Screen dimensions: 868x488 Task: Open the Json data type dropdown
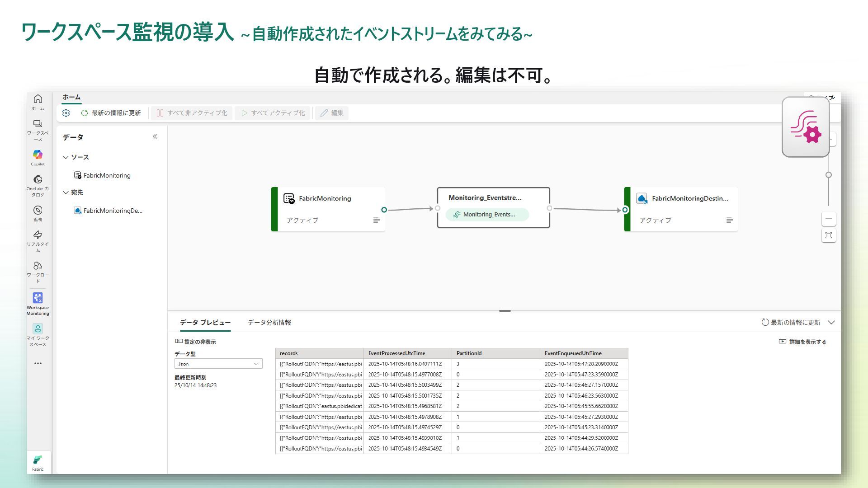click(x=218, y=364)
